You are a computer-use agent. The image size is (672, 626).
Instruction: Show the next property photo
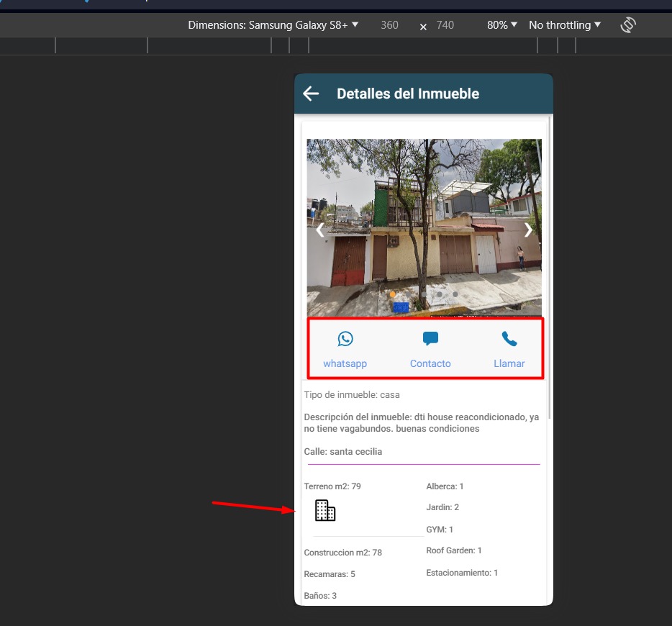tap(528, 230)
